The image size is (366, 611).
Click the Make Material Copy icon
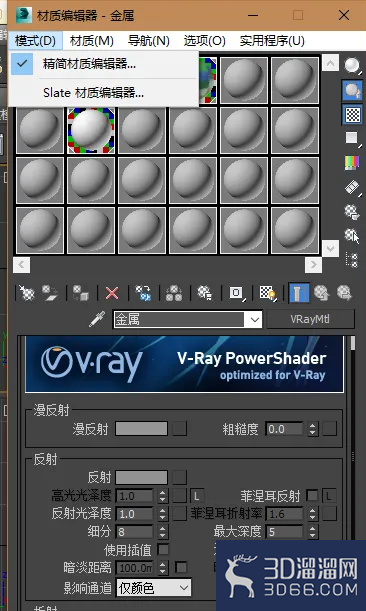(143, 293)
